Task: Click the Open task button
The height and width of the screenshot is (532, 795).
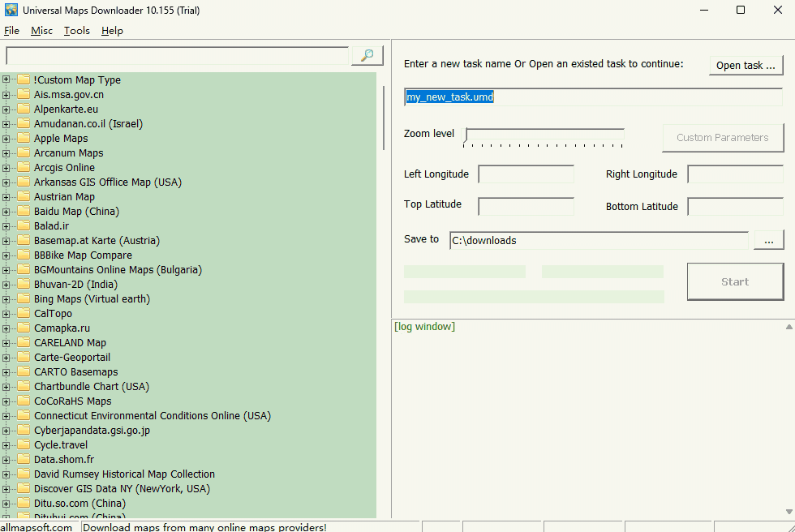Action: [x=746, y=66]
